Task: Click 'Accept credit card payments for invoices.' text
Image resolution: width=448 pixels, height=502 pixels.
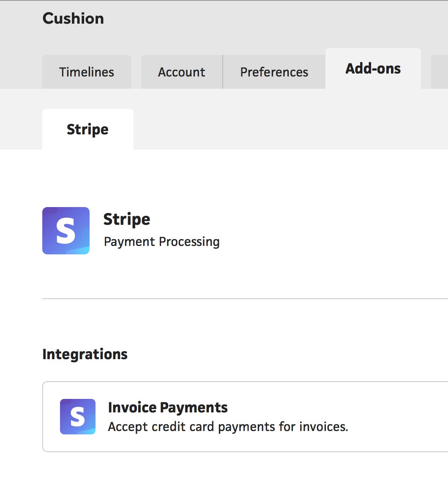Action: pos(228,427)
